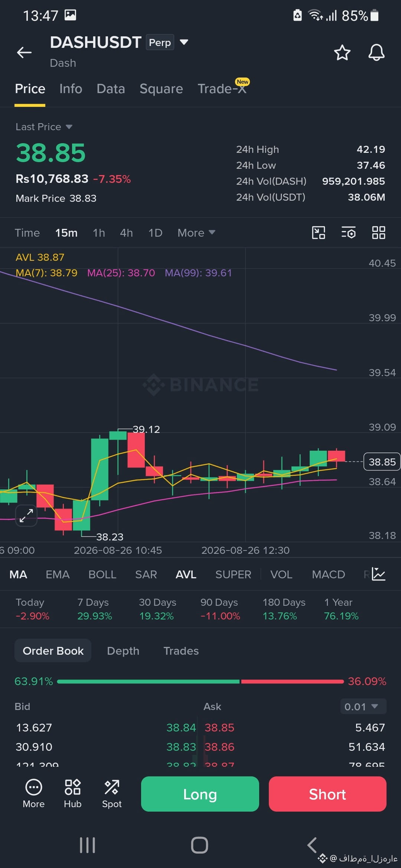Open More timeframes dropdown
The width and height of the screenshot is (401, 868).
[196, 233]
